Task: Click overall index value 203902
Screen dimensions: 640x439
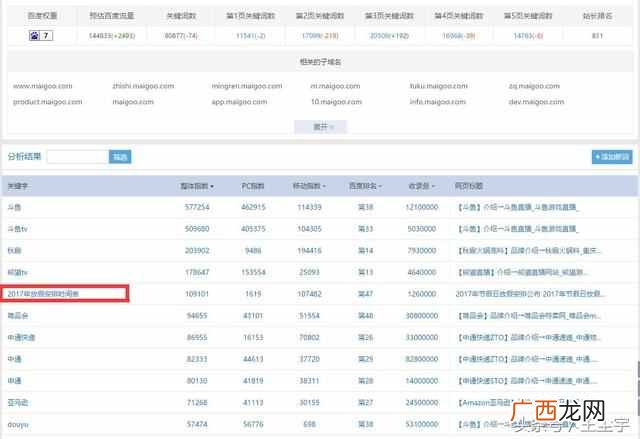Action: (197, 251)
